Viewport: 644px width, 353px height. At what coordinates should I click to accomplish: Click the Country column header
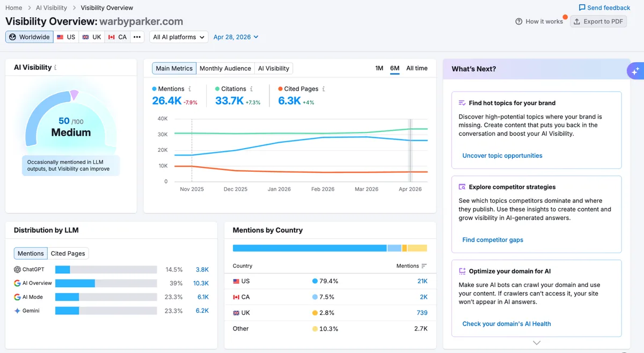243,266
